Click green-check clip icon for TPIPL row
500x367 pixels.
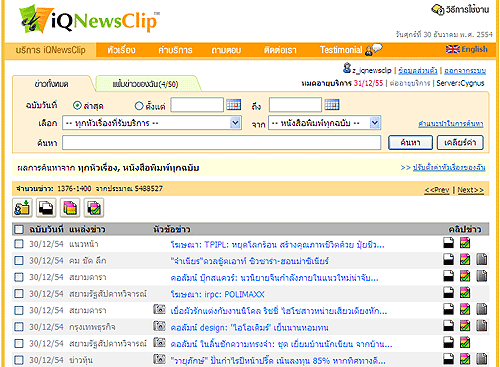pyautogui.click(x=465, y=243)
